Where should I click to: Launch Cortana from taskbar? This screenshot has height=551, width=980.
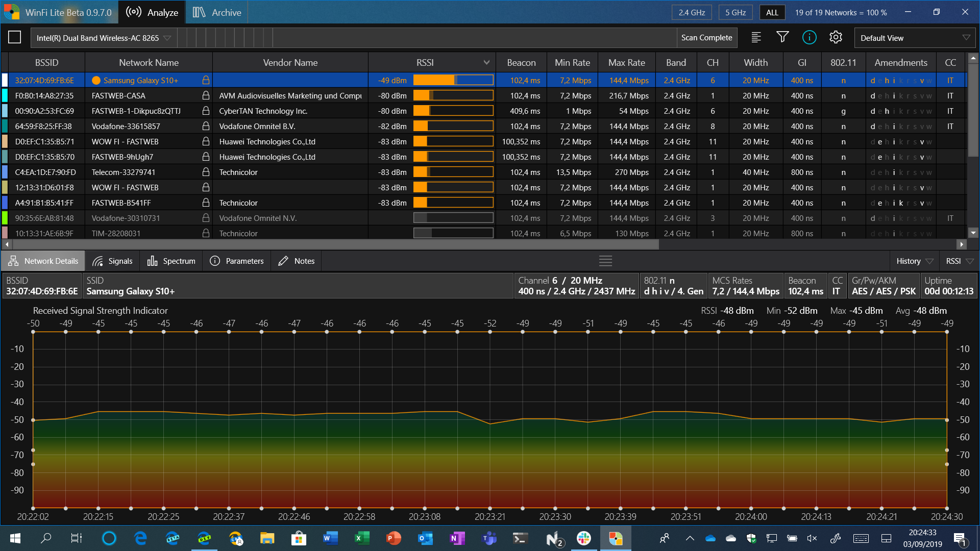tap(109, 538)
